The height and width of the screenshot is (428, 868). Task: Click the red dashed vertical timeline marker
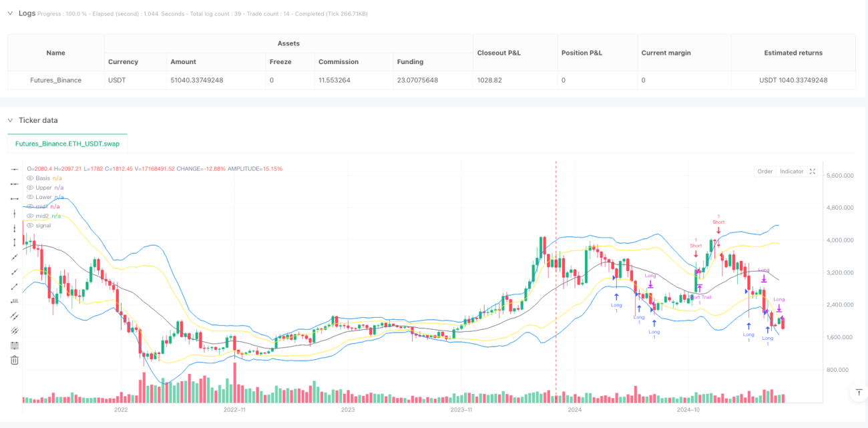pyautogui.click(x=556, y=280)
